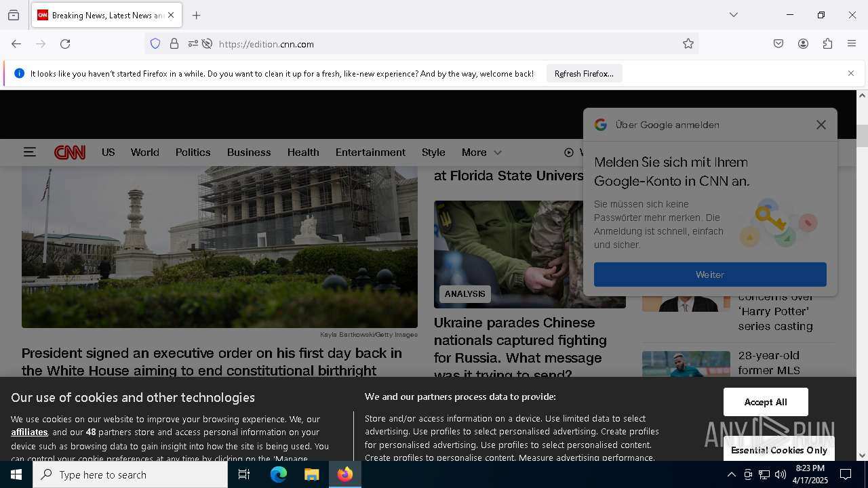Open the volume control tray icon

[781, 474]
